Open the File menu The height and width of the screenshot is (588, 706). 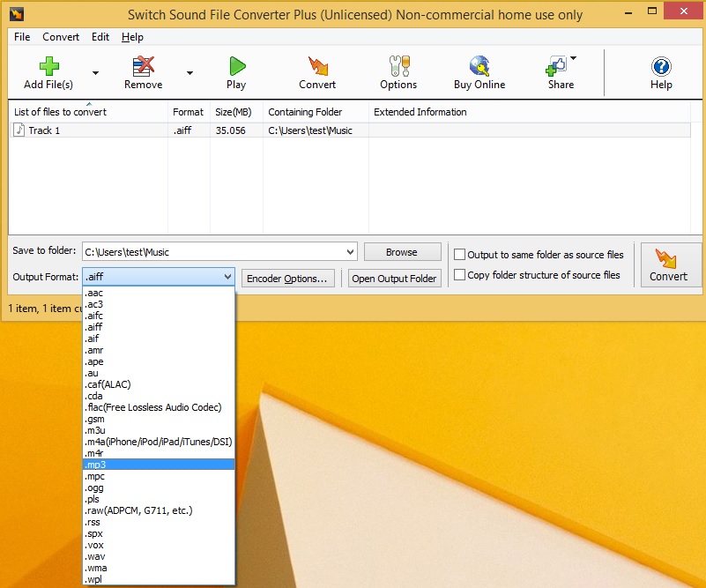(x=22, y=37)
